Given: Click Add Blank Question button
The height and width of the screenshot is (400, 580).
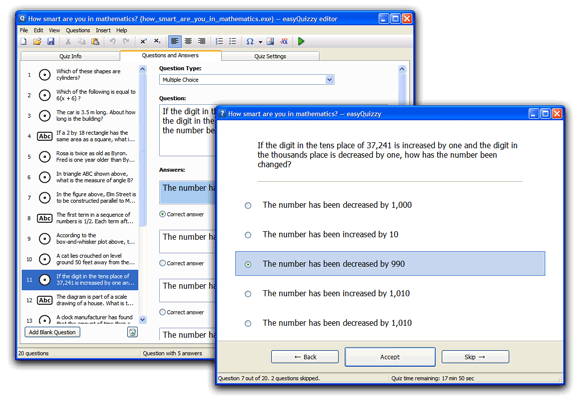Looking at the screenshot, I should (x=52, y=332).
